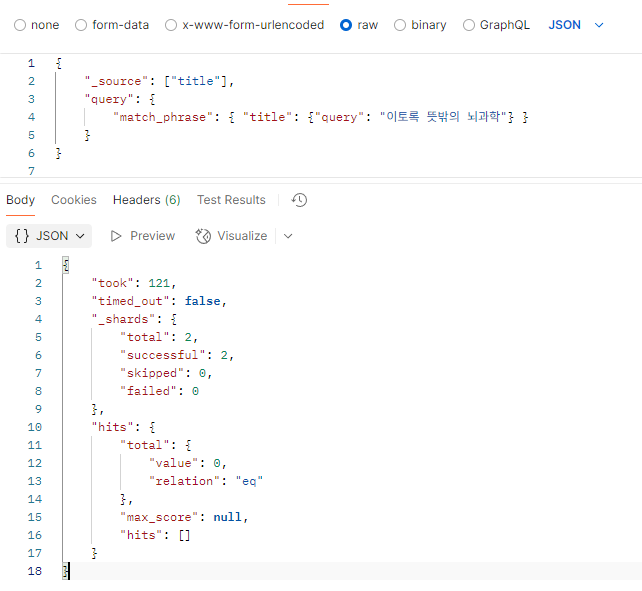Click the "hits": [] line
The width and height of the screenshot is (642, 591).
click(x=155, y=535)
